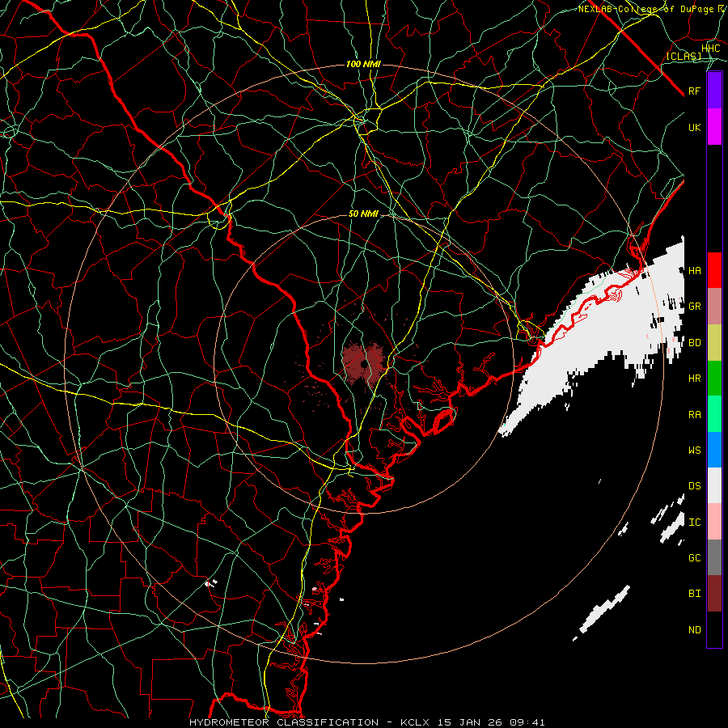Click the purple RF color swatch

point(714,91)
